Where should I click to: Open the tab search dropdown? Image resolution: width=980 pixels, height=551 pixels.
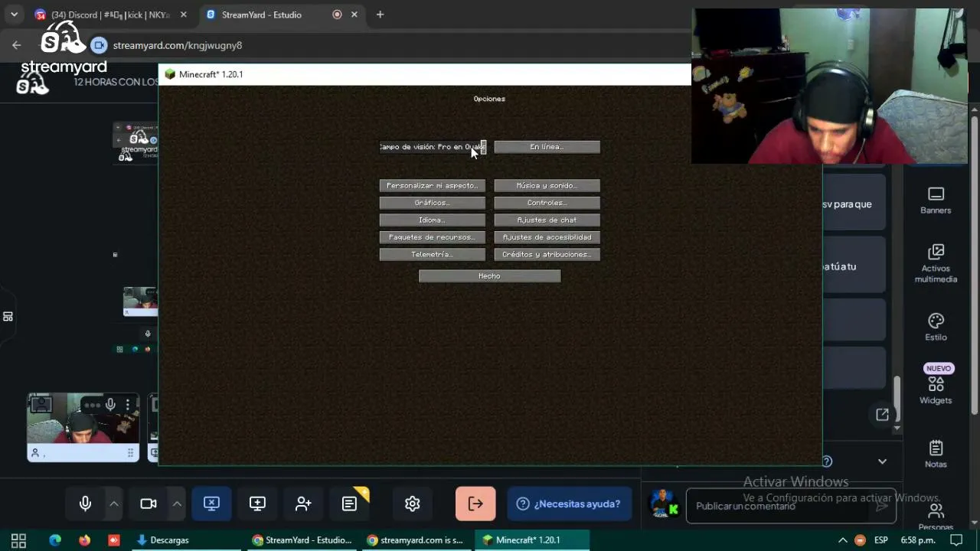pyautogui.click(x=14, y=15)
